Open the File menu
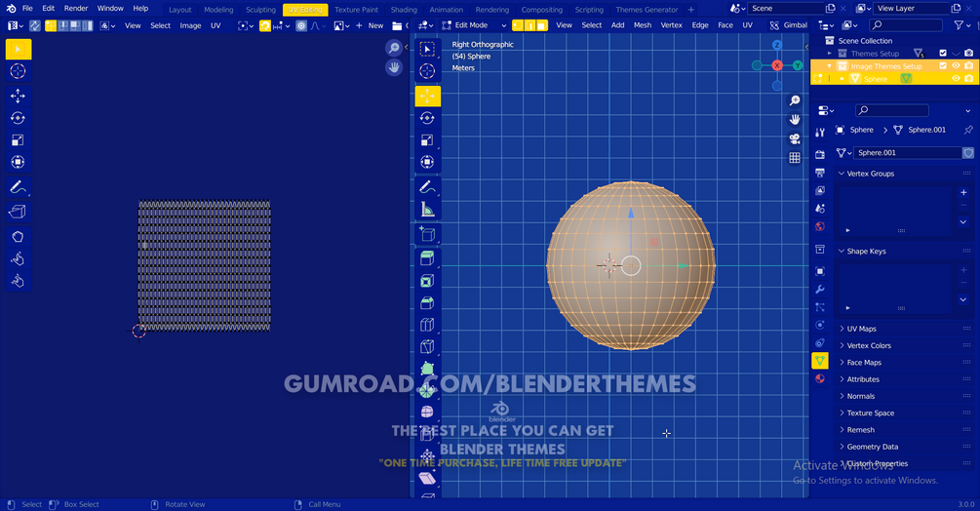The image size is (980, 511). point(27,8)
